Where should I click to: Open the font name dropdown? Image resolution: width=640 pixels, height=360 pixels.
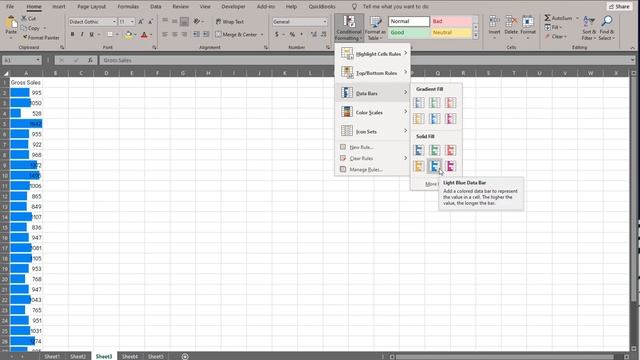[x=114, y=22]
